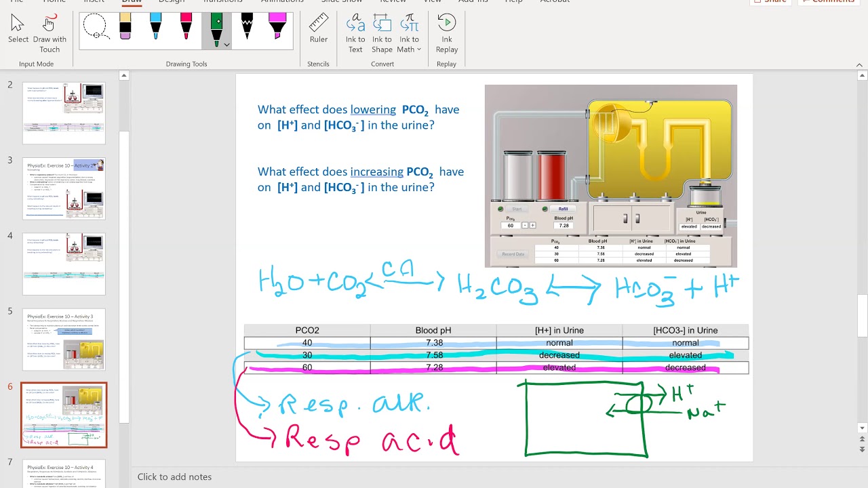Click the 'increasing PCO2' question text box

361,180
